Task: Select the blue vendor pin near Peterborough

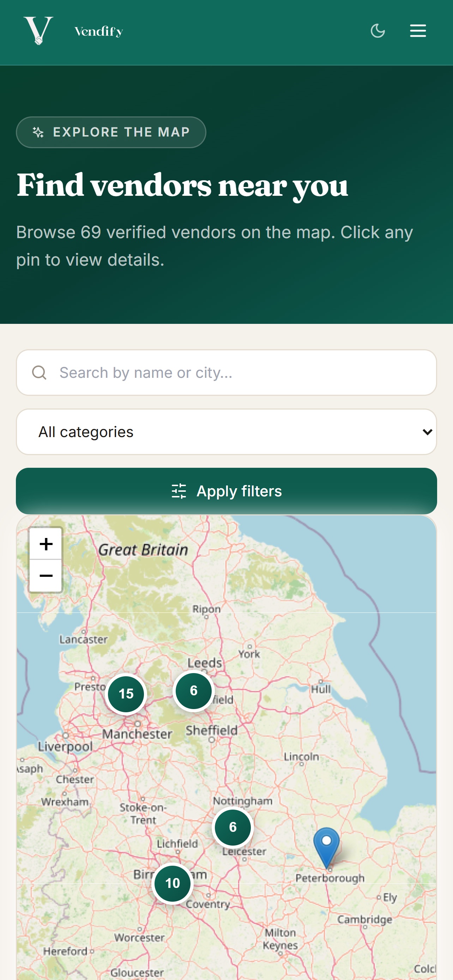Action: coord(326,848)
